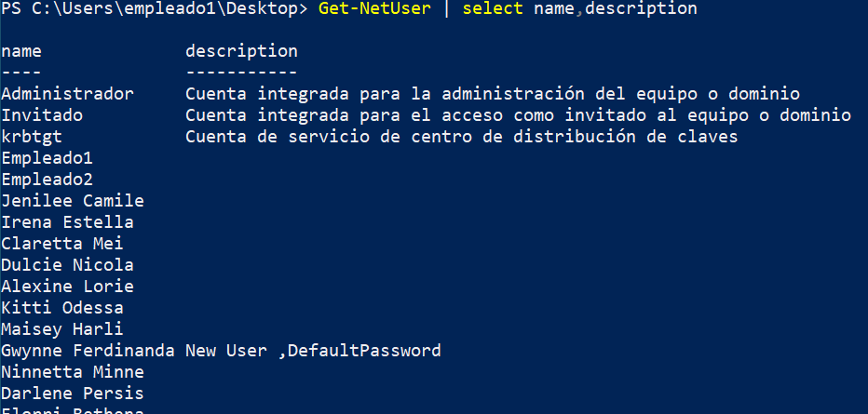
Task: Click on Ninnetta Minne entry
Action: (73, 372)
